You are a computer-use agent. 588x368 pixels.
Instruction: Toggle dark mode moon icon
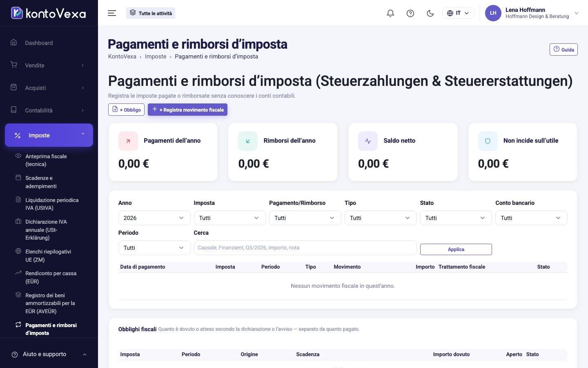(x=430, y=13)
